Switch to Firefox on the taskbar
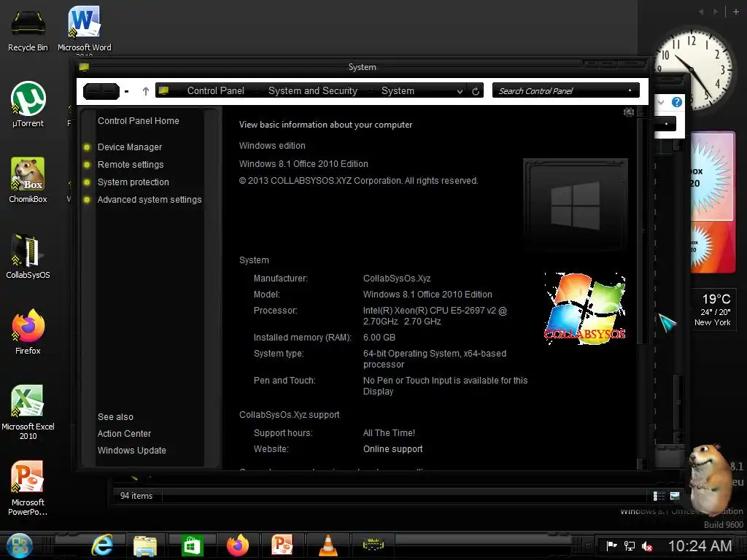This screenshot has height=560, width=747. coord(238,545)
